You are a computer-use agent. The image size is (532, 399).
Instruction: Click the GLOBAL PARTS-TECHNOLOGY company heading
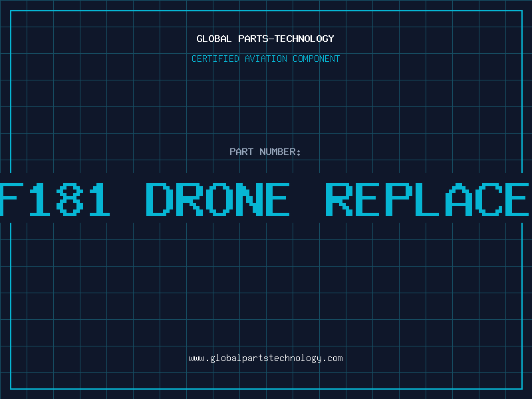pyautogui.click(x=265, y=39)
